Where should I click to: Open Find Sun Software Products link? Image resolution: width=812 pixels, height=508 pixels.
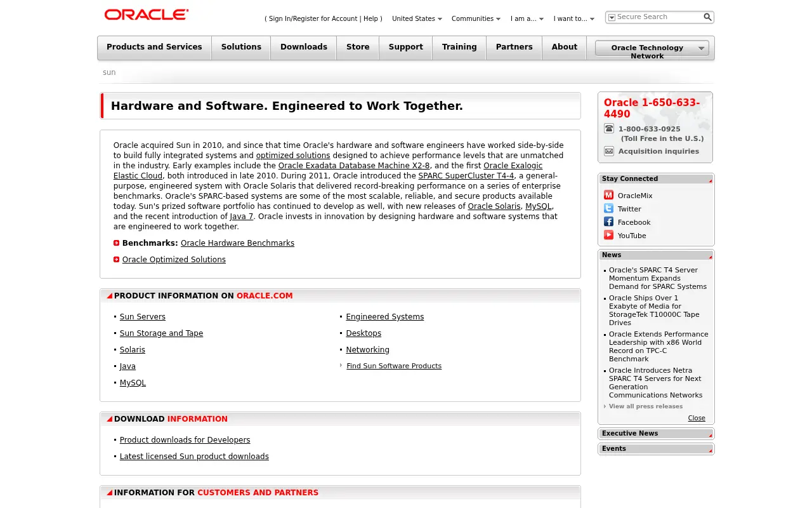point(394,366)
